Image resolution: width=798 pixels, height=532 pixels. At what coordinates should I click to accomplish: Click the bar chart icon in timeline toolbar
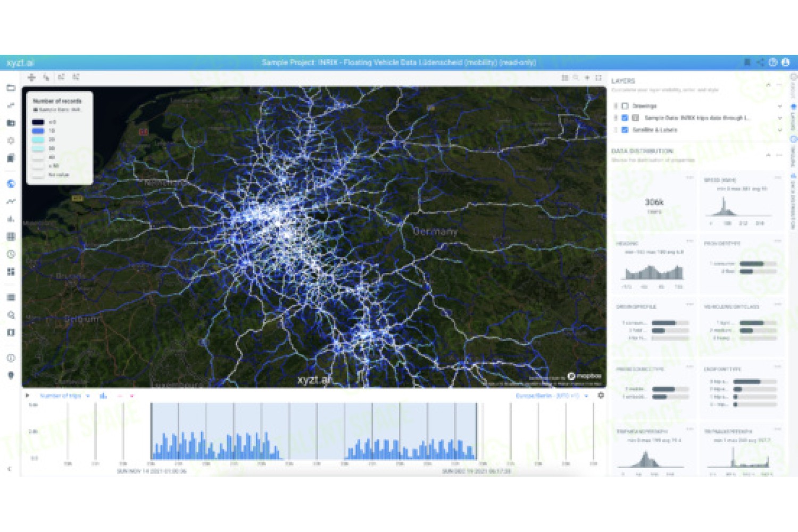point(103,396)
